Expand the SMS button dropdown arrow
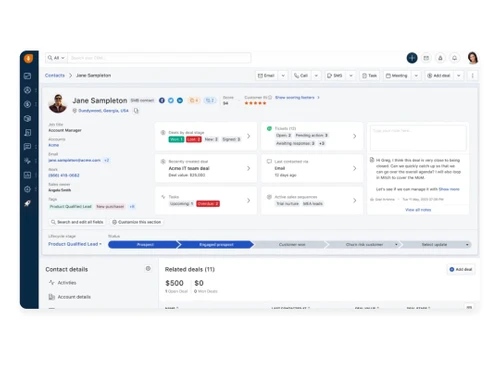This screenshot has height=375, width=500. coord(351,76)
